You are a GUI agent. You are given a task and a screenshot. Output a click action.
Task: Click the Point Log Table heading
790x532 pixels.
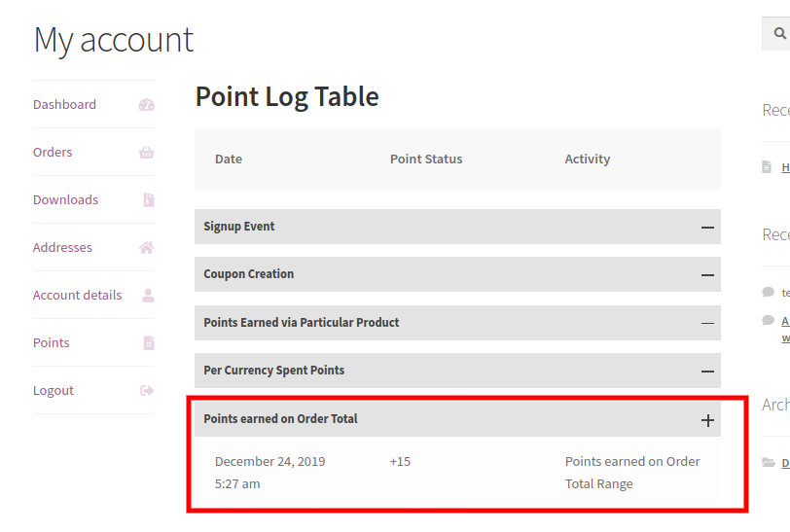coord(287,96)
